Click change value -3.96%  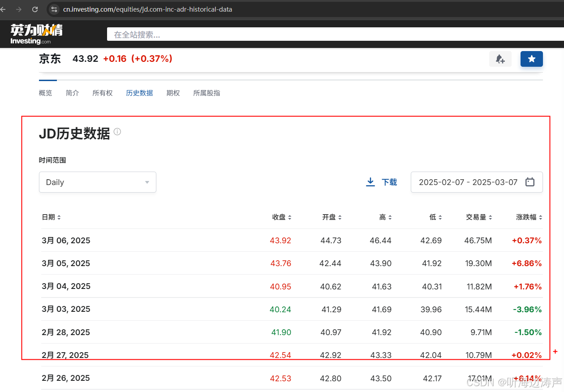(x=528, y=309)
